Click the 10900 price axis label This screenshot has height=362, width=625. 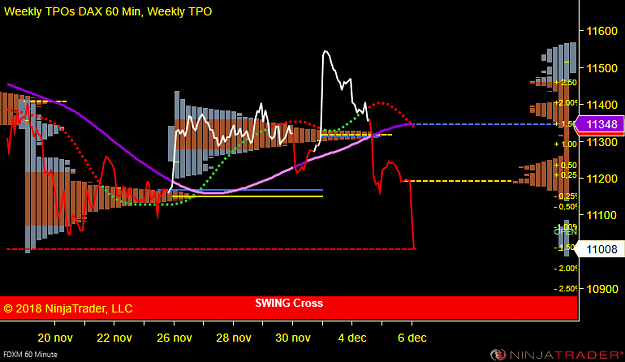point(602,289)
